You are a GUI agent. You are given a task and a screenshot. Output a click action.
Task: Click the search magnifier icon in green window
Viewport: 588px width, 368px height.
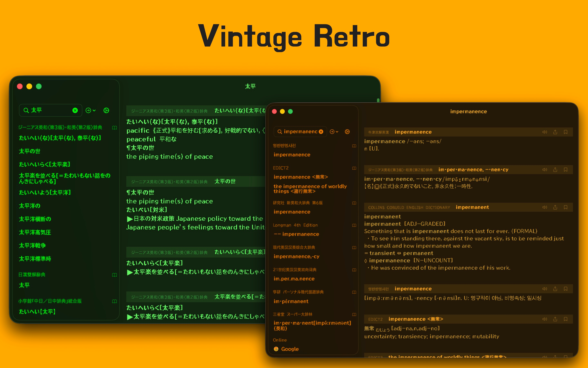point(26,110)
